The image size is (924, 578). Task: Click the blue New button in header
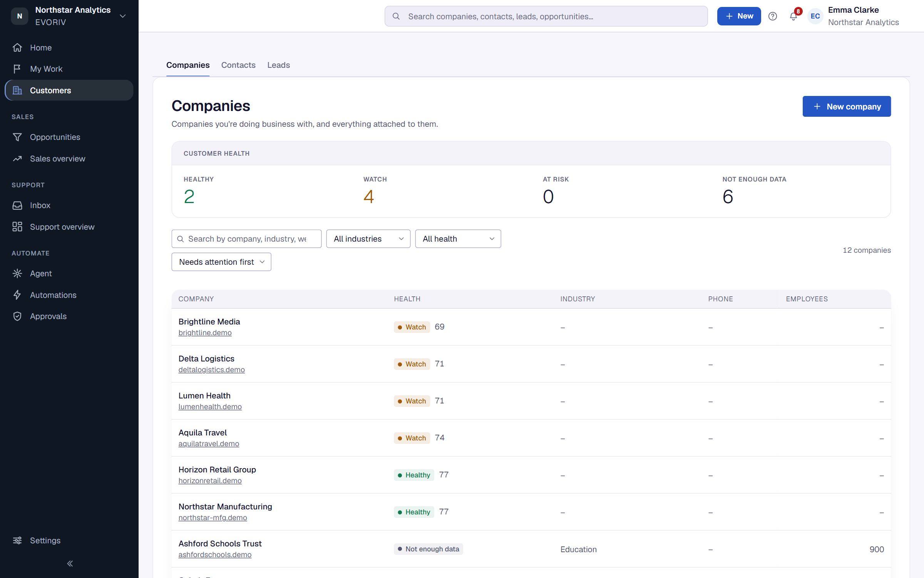739,16
